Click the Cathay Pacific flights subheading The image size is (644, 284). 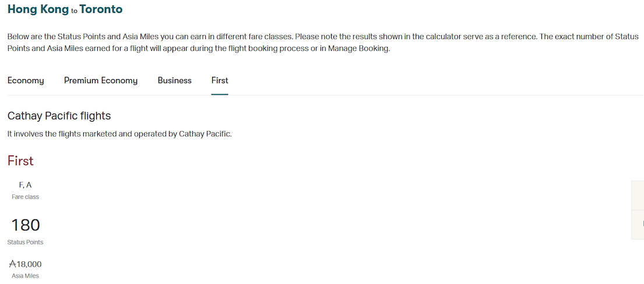point(59,116)
